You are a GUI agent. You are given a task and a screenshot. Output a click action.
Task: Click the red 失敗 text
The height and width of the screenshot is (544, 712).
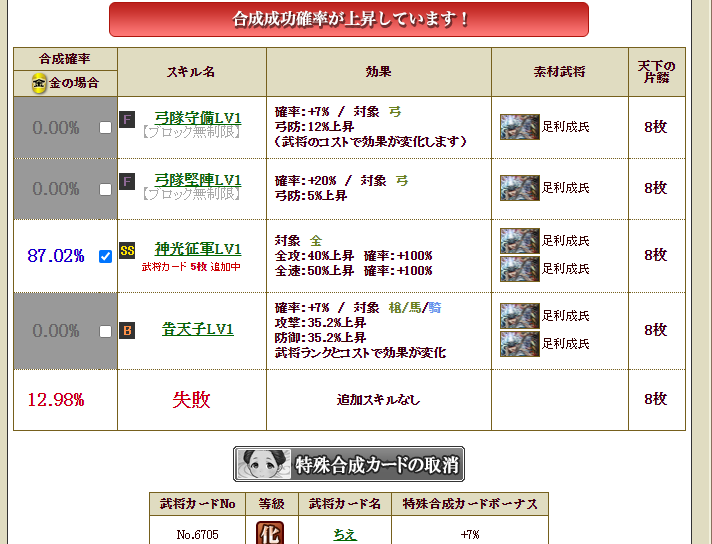pos(191,400)
